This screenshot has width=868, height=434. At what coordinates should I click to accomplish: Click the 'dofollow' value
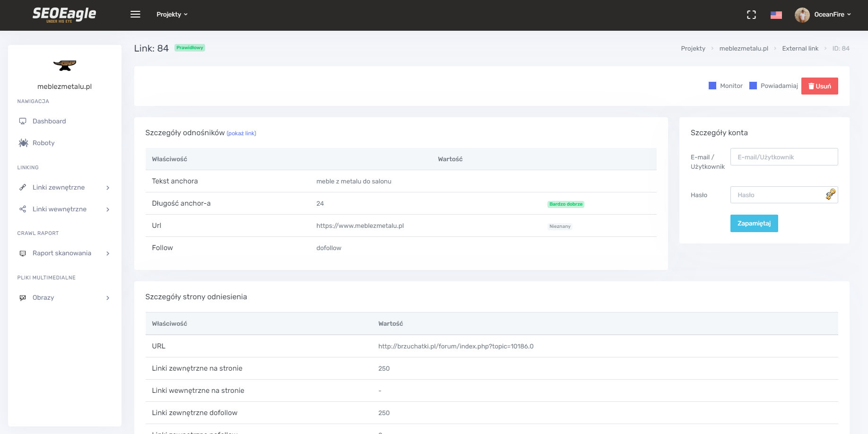pyautogui.click(x=329, y=248)
